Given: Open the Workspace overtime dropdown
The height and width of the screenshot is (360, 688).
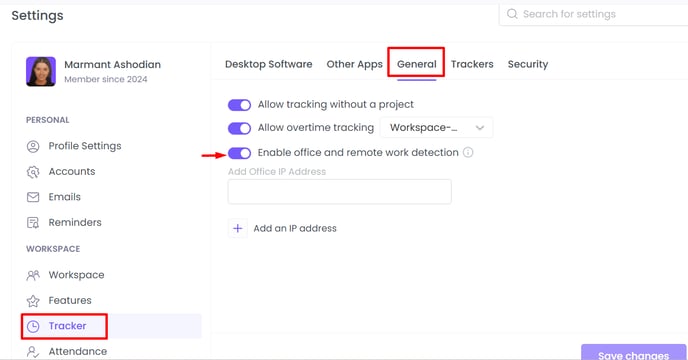Looking at the screenshot, I should coord(436,128).
